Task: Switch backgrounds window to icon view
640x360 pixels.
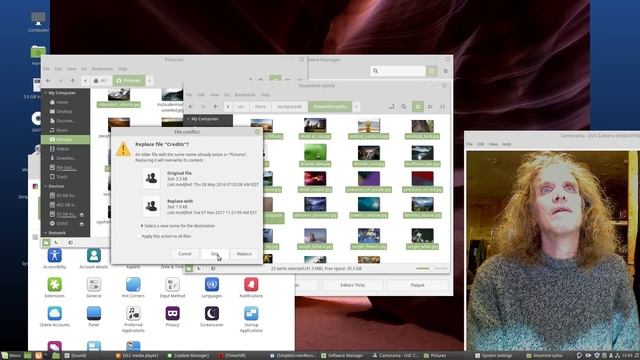Action: pos(418,107)
